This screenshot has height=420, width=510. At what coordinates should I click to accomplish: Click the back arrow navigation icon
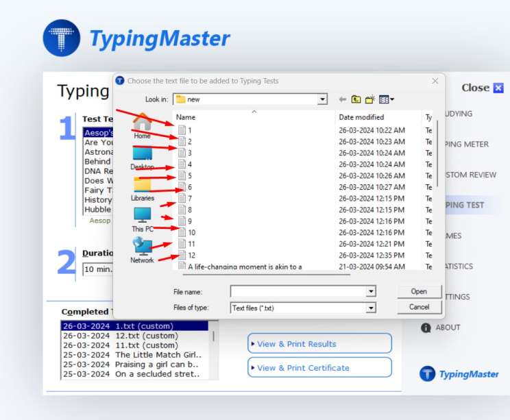coord(342,99)
